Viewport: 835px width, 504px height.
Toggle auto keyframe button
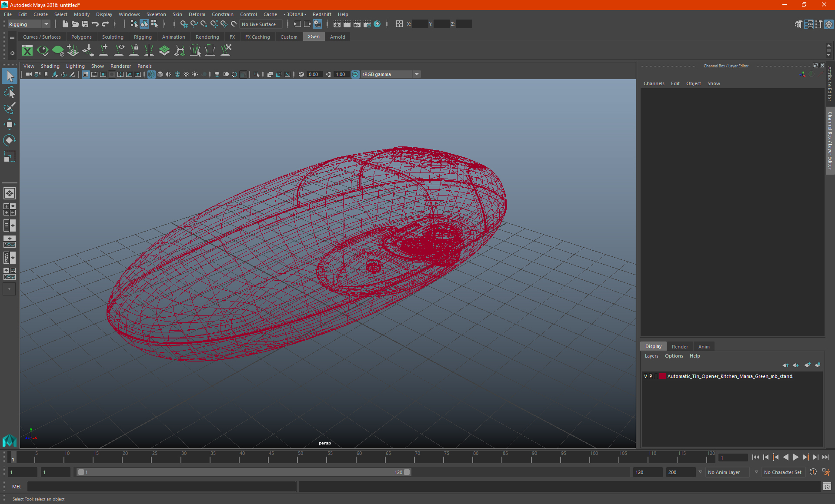tap(813, 472)
